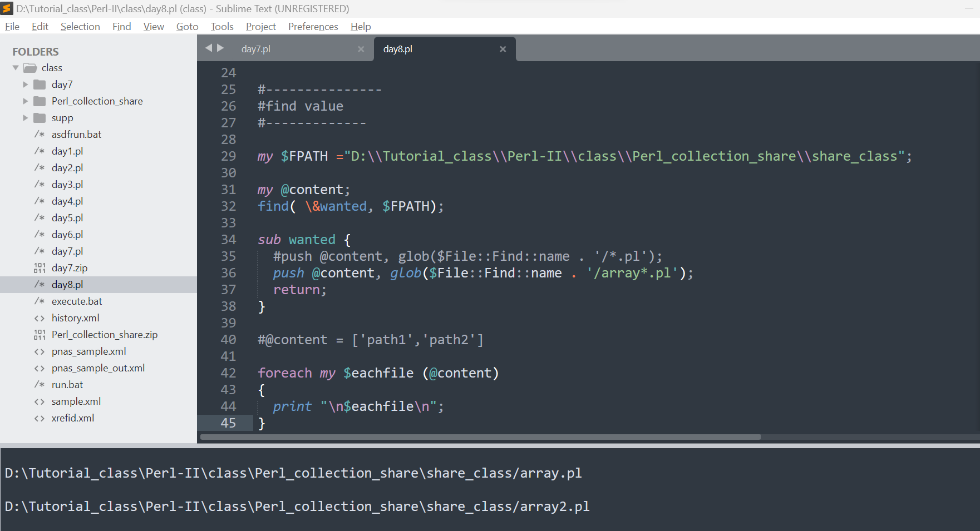The image size is (980, 531).
Task: Open execute.bat from the sidebar
Action: 77,301
